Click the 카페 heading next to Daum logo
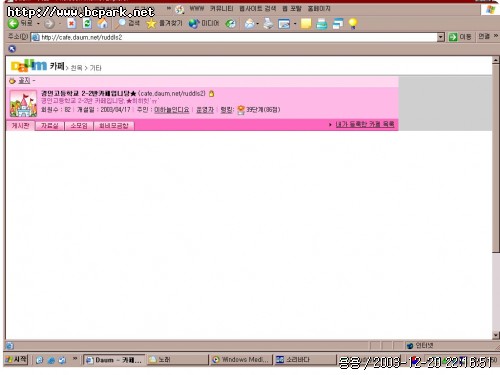The image size is (500, 375). (57, 66)
